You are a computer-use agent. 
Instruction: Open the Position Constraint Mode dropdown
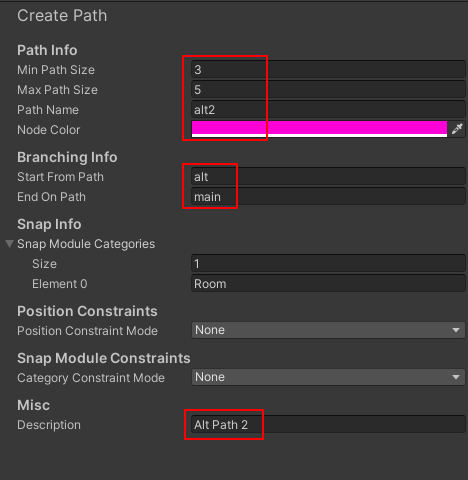[x=328, y=330]
